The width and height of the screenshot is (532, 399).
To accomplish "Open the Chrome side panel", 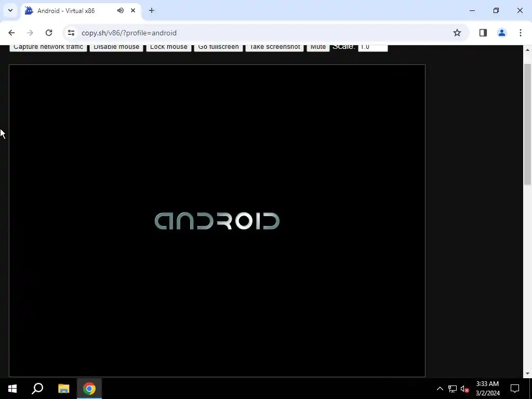I will (x=483, y=33).
